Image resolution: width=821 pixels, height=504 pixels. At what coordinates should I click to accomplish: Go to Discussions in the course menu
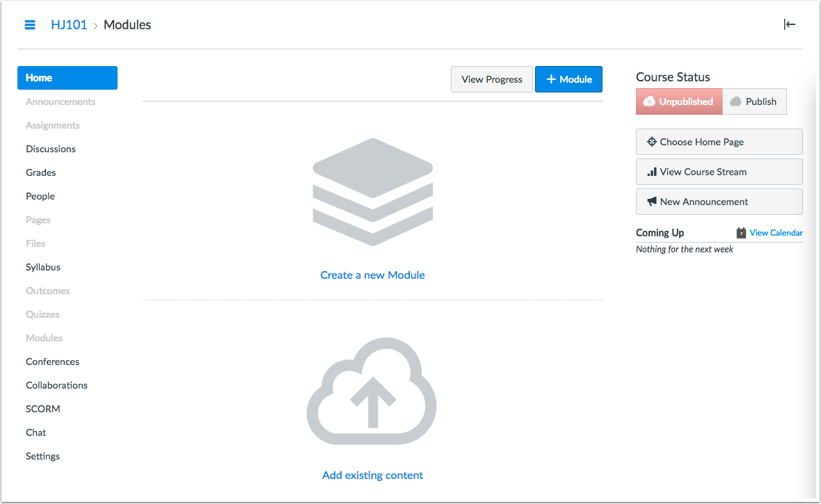(x=51, y=149)
